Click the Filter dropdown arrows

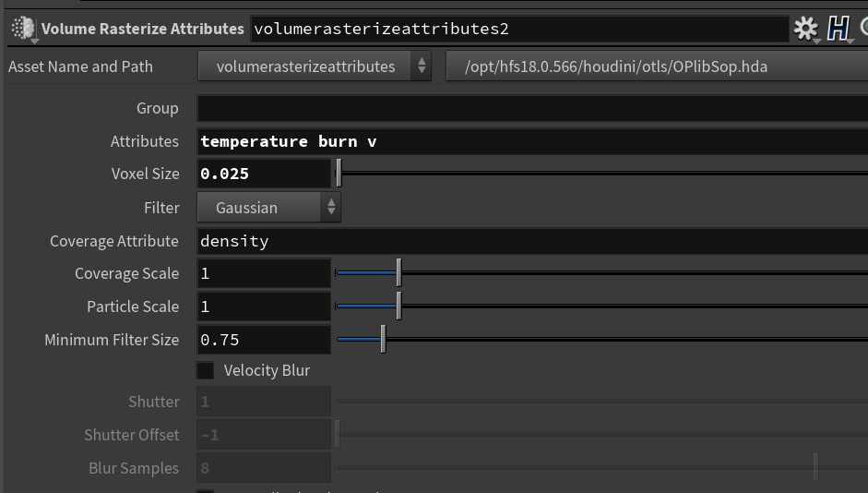(331, 208)
